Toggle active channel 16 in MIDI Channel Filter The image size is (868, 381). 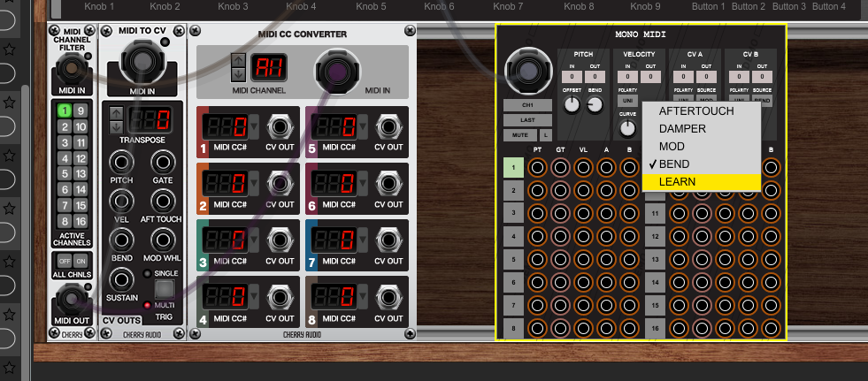[x=81, y=221]
